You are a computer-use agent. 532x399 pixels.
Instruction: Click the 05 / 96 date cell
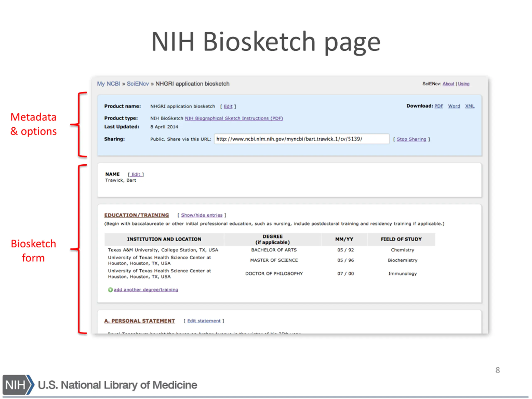point(345,260)
